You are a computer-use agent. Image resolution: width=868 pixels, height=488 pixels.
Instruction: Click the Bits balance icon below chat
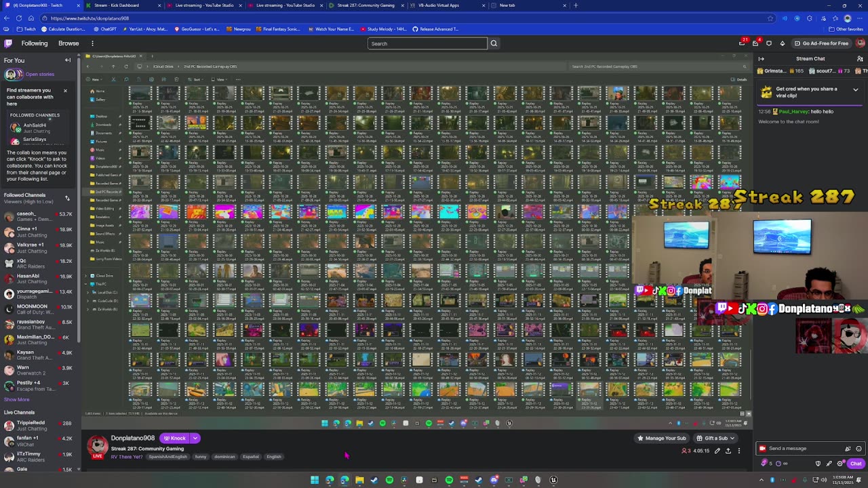[x=766, y=464]
